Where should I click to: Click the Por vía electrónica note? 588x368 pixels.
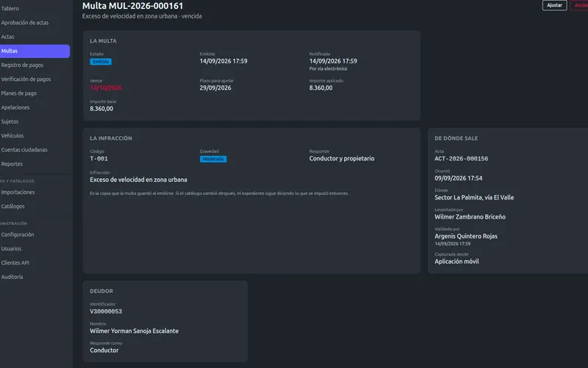328,68
